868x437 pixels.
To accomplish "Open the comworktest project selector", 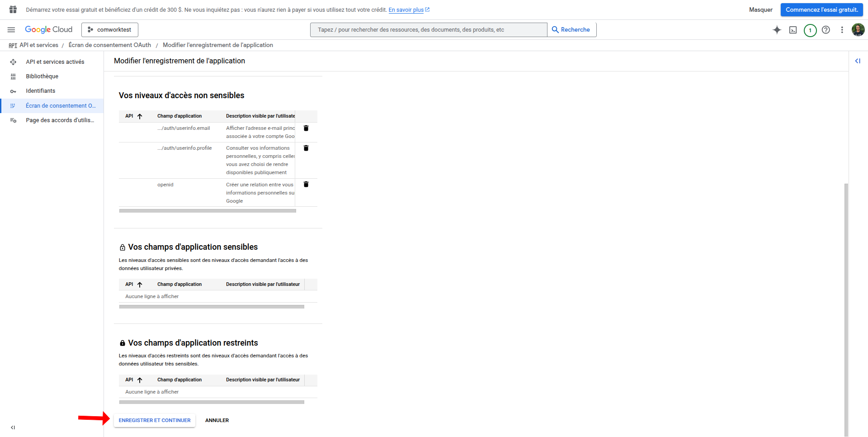I will 110,30.
